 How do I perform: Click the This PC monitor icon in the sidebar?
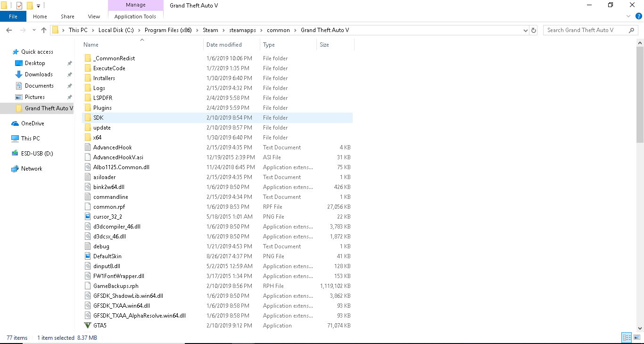[x=15, y=139]
